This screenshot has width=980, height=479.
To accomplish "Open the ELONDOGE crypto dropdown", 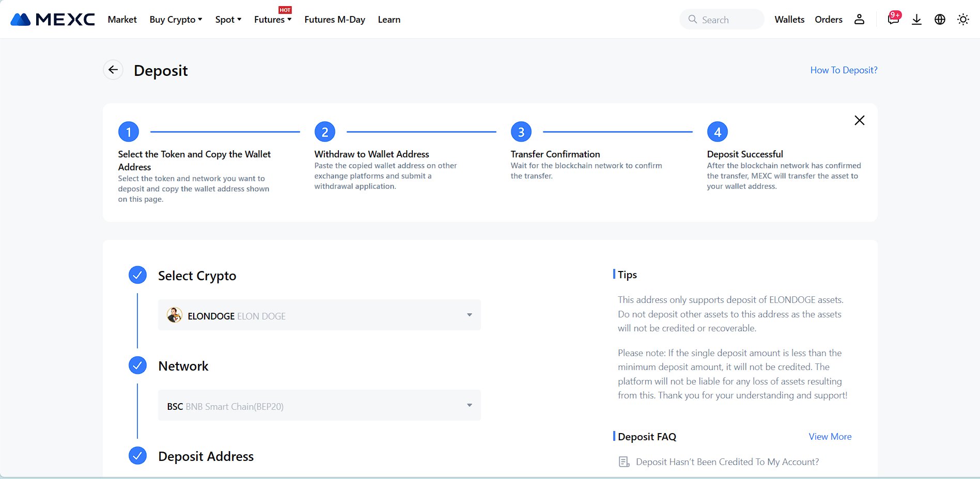I will point(319,315).
